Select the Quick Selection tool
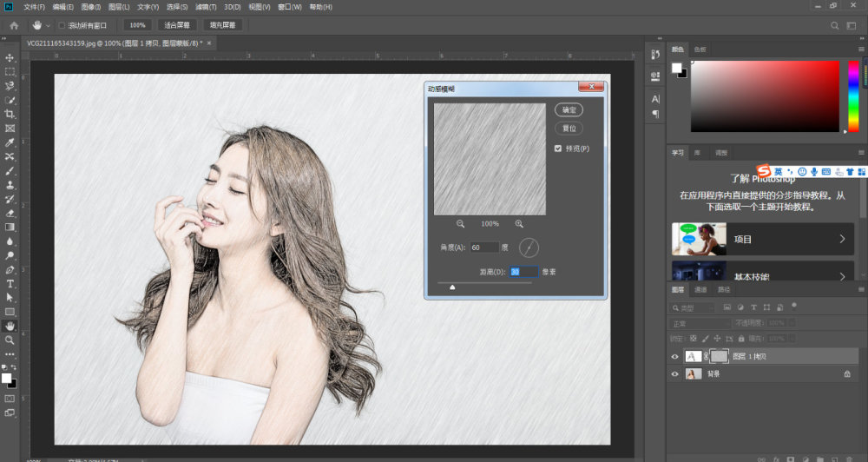Image resolution: width=868 pixels, height=462 pixels. point(10,100)
